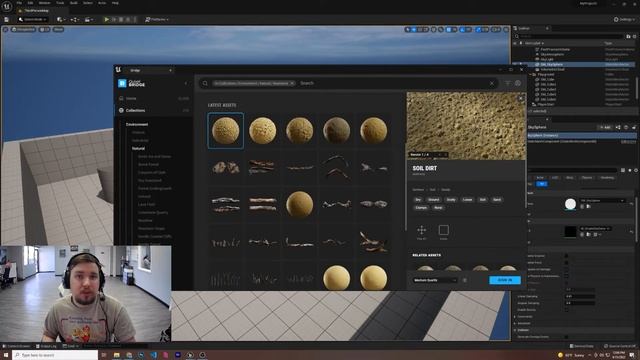
Task: Open the Select Mode dropdown
Action: click(x=33, y=19)
